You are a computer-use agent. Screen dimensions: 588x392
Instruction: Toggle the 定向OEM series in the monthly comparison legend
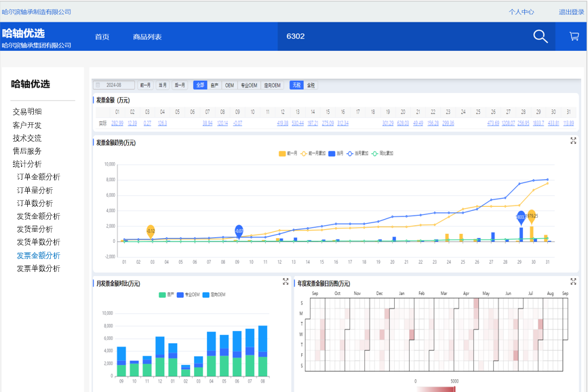click(214, 295)
